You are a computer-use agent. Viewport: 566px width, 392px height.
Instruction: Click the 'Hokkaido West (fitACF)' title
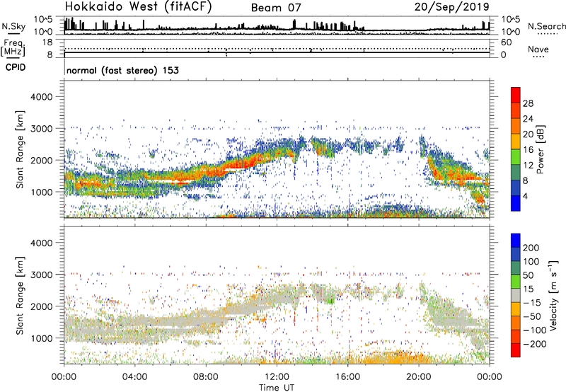(138, 6)
